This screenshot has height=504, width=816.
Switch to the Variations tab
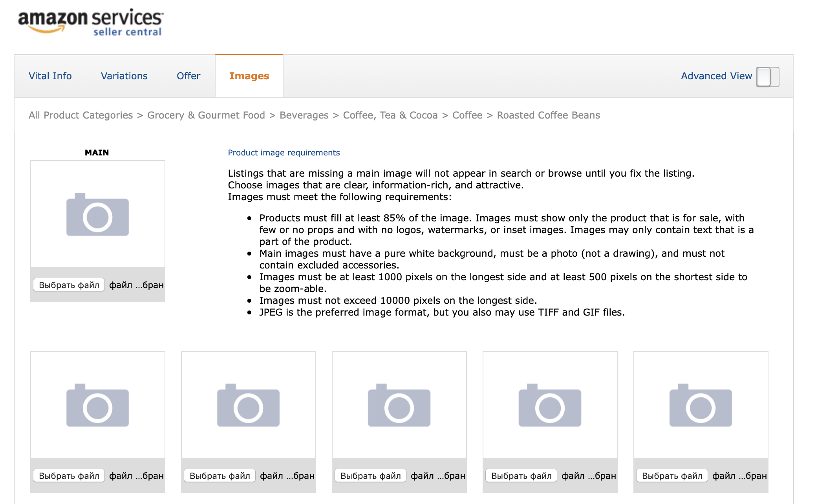[124, 76]
